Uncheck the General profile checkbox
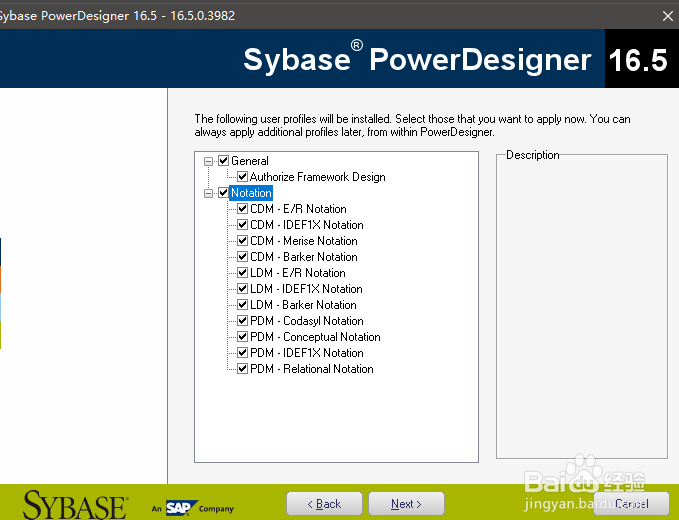The height and width of the screenshot is (520, 679). click(223, 161)
